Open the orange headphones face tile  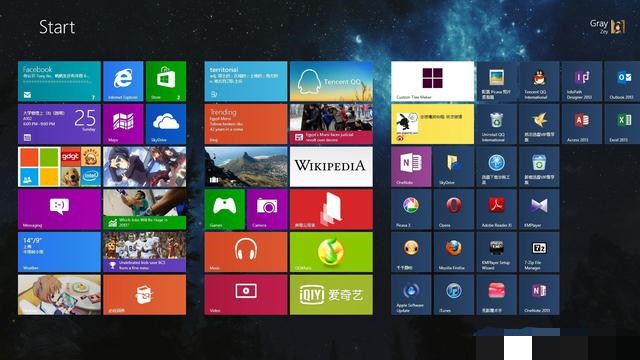click(x=411, y=252)
